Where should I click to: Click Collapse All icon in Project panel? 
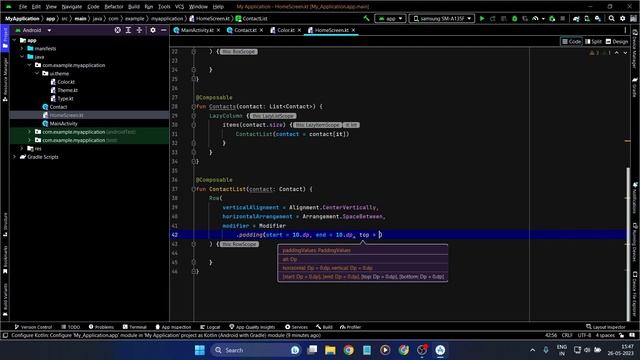click(139, 30)
